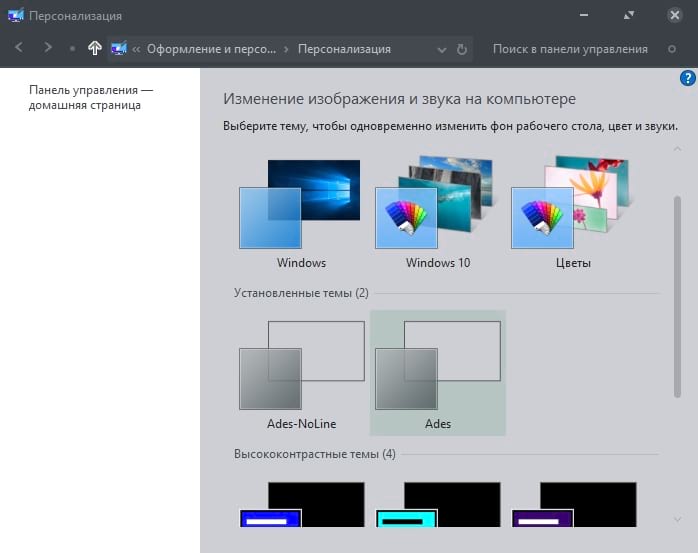Refresh the Control Panel view
Screen dimensions: 698x553
coord(462,49)
